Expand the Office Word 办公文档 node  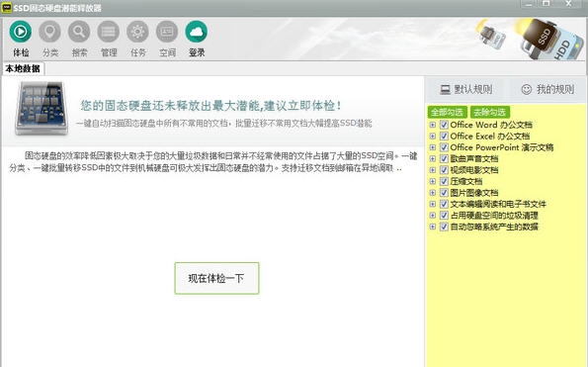coord(433,125)
